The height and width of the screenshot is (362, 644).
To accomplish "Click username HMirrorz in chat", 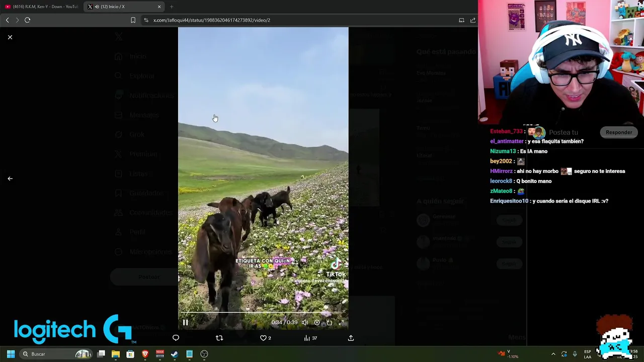I will click(501, 171).
